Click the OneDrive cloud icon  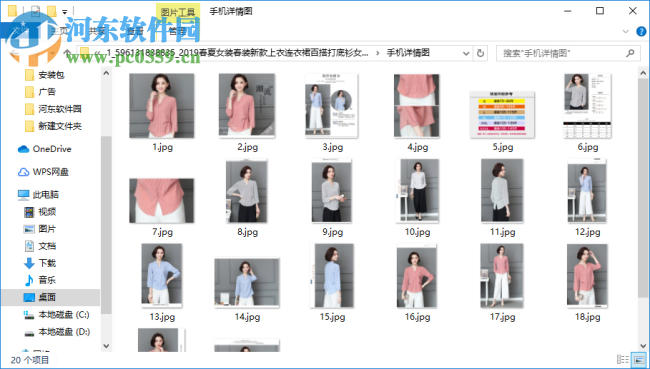tap(23, 149)
